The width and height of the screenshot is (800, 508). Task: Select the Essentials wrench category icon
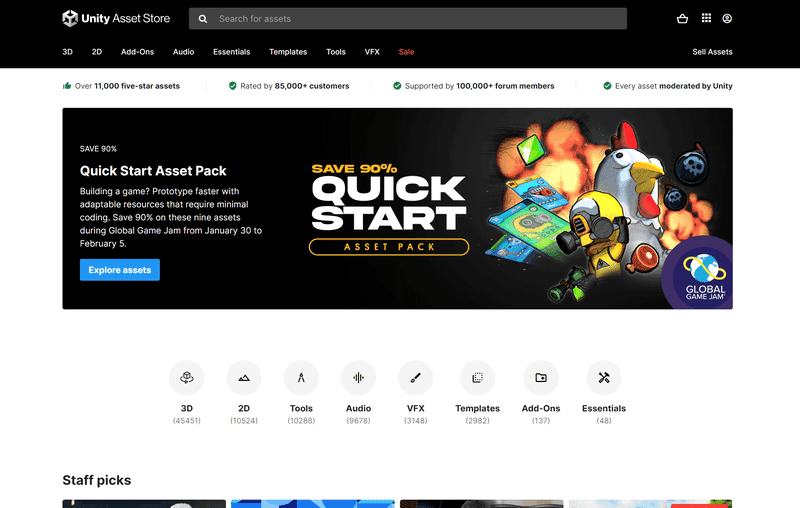[x=604, y=377]
